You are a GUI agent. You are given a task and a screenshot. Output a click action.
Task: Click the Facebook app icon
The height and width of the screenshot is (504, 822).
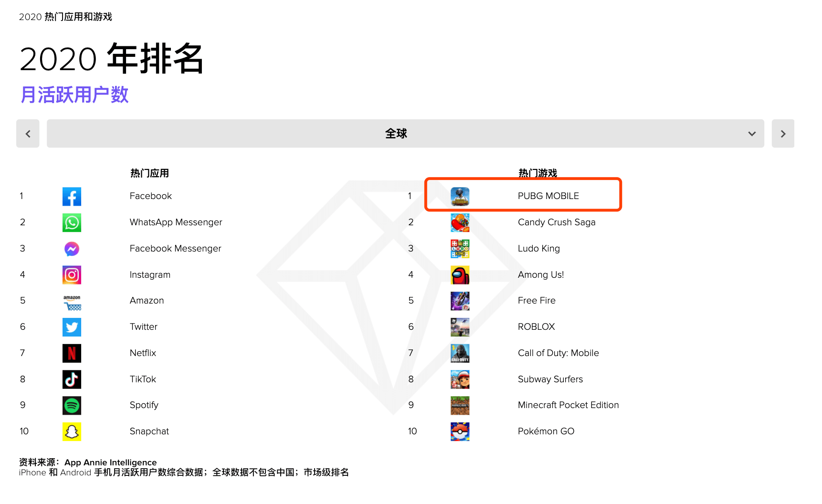point(72,197)
